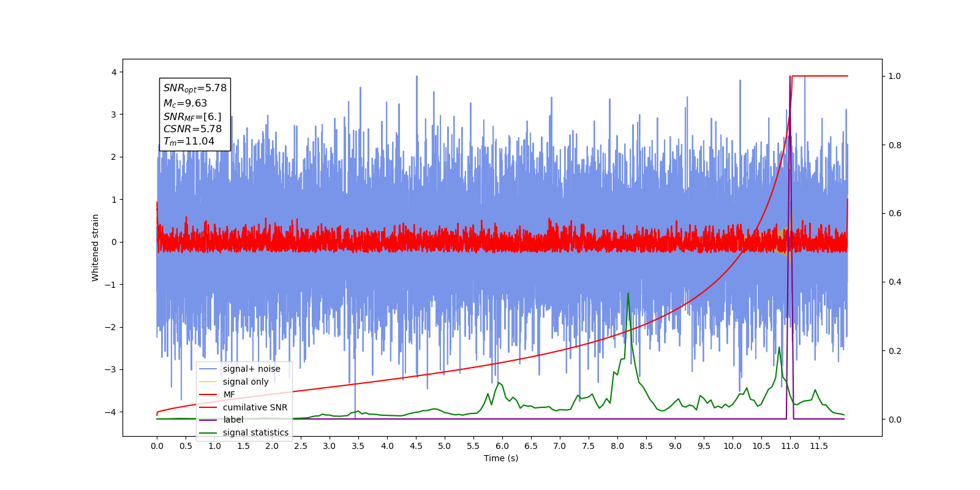Click the 'Whitened strain' y-axis label
Screen dimensions: 980x490
point(95,247)
